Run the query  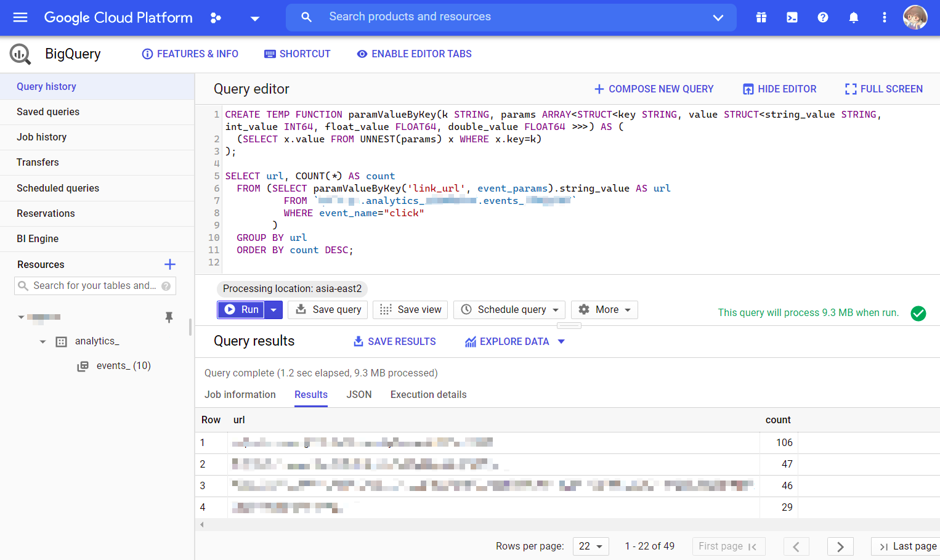(241, 310)
